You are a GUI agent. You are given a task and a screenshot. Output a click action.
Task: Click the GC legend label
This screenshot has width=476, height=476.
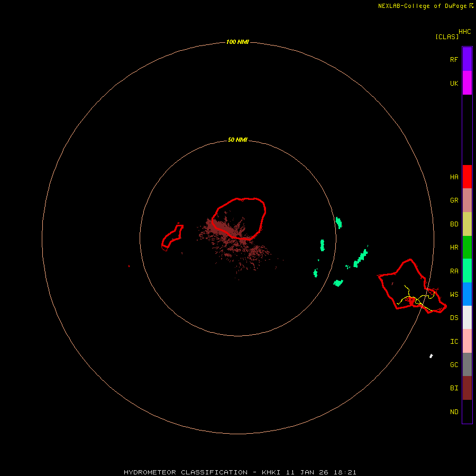(x=454, y=365)
